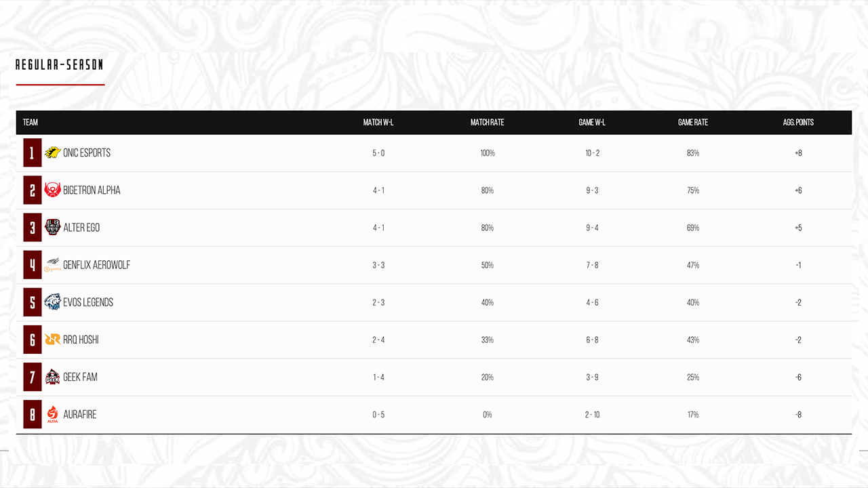Sort by the MATCH W-L column header

pyautogui.click(x=378, y=123)
